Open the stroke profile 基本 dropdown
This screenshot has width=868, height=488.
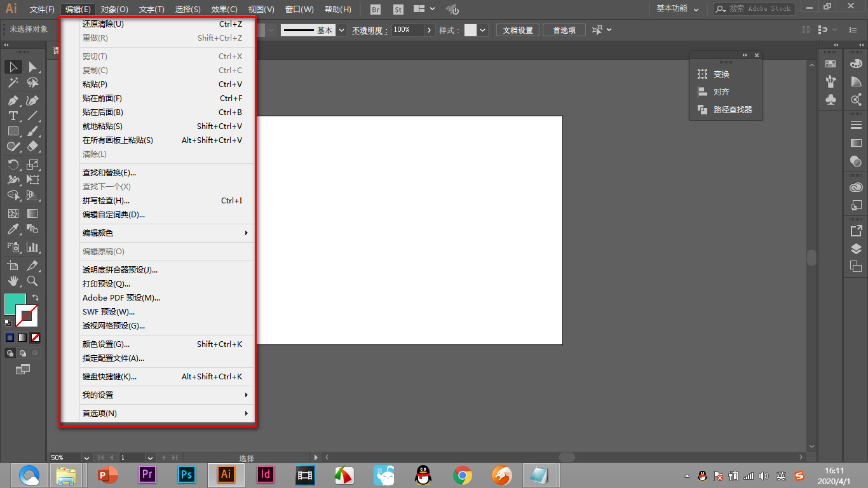342,30
